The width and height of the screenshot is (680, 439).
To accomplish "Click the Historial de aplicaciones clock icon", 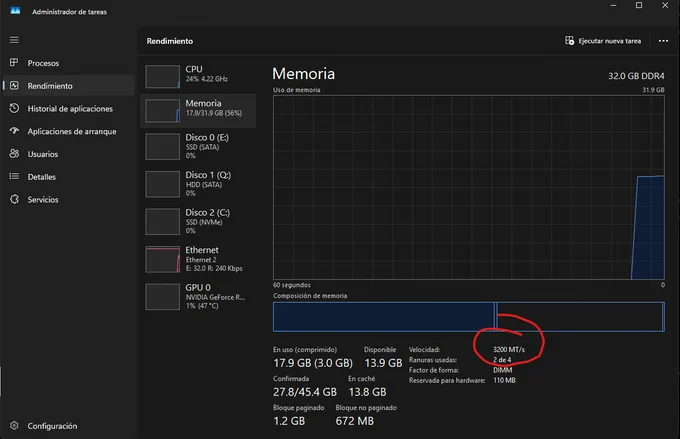I will 14,108.
